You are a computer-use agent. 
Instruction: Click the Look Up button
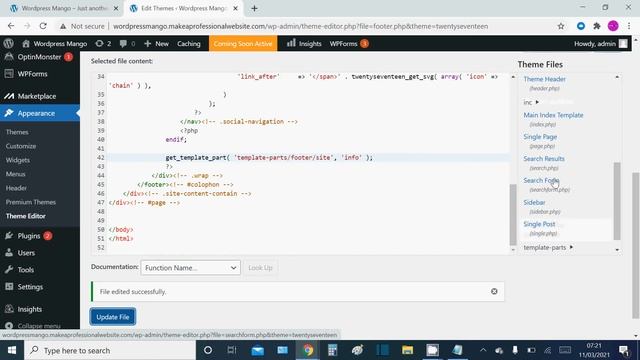coord(260,268)
